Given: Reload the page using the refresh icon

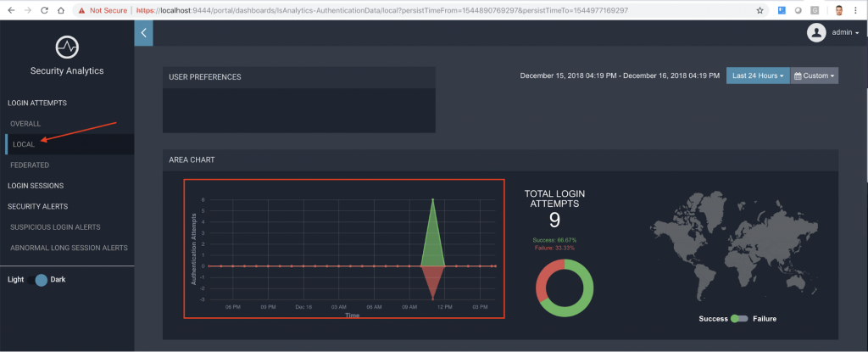Looking at the screenshot, I should tap(43, 10).
